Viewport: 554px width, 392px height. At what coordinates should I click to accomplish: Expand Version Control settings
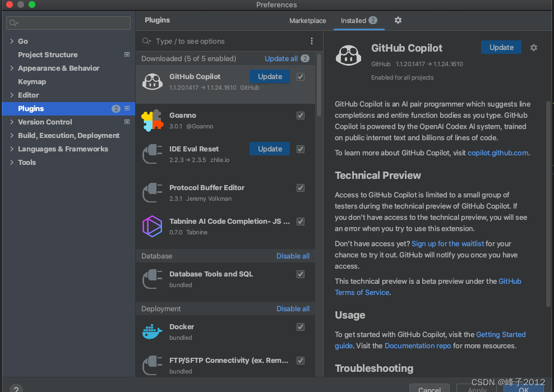coord(12,122)
